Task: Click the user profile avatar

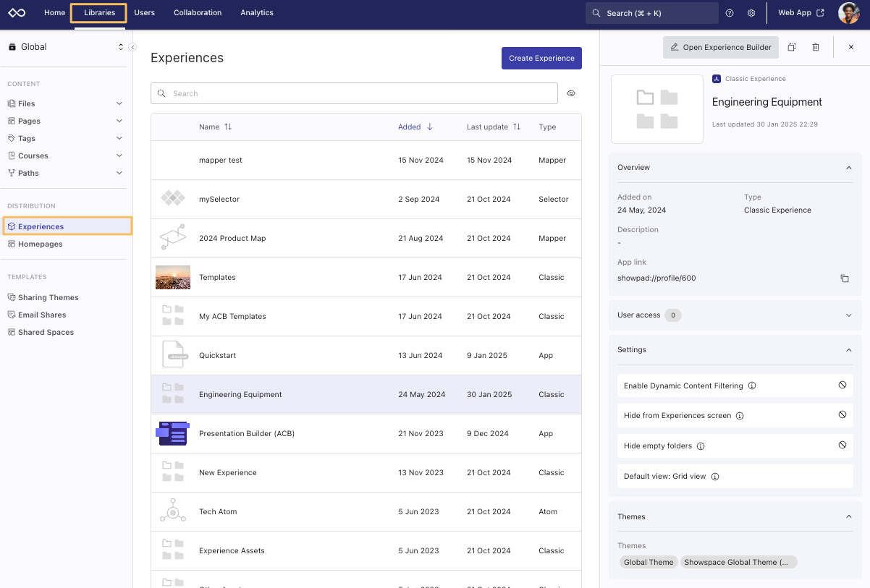Action: (848, 13)
